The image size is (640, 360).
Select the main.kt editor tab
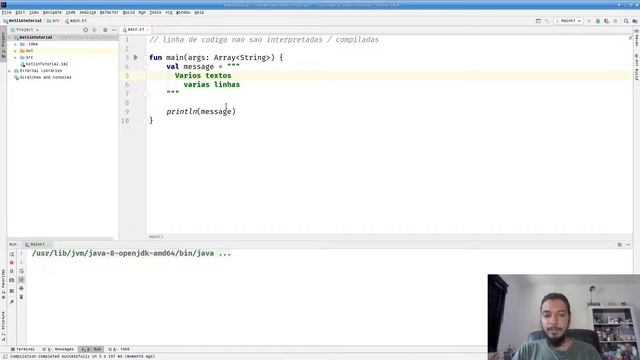click(136, 30)
